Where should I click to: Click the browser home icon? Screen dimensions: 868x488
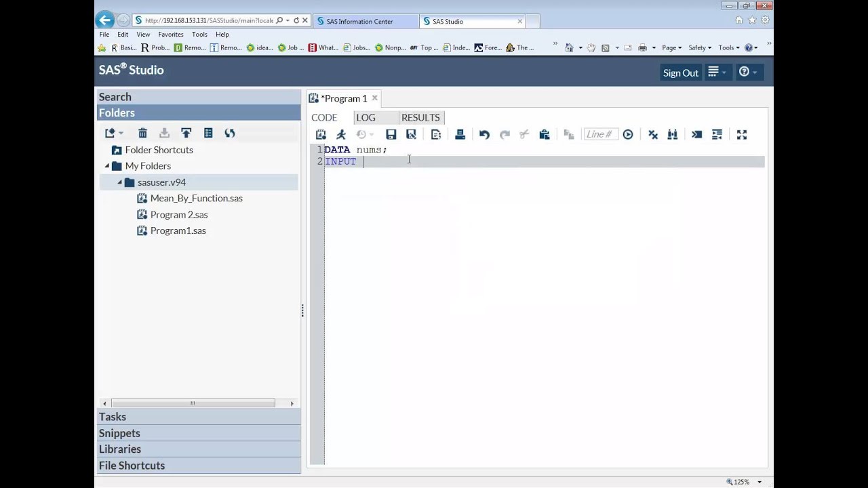point(738,20)
